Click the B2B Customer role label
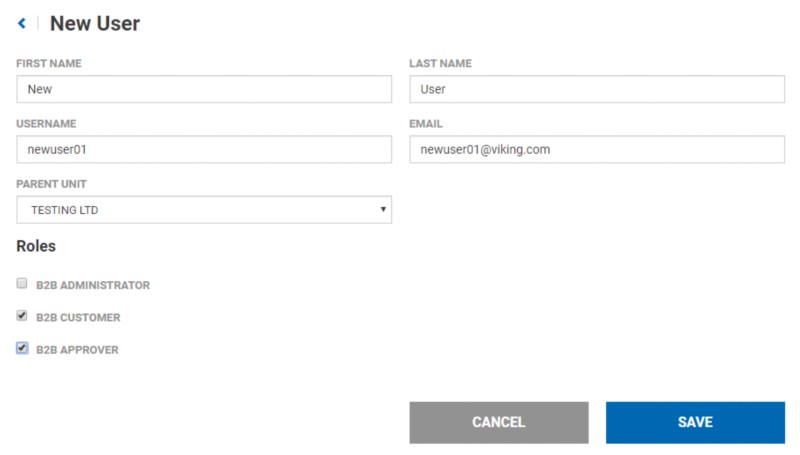Viewport: 800px width, 455px height. pos(77,318)
